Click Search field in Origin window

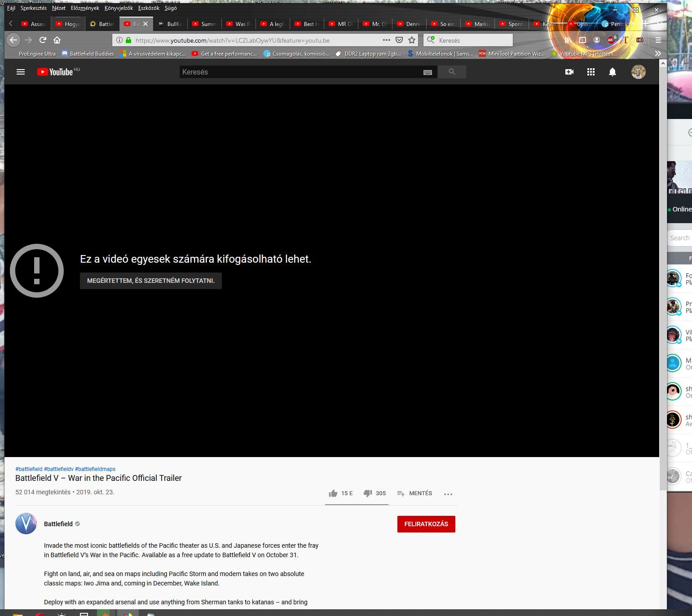[x=679, y=238]
